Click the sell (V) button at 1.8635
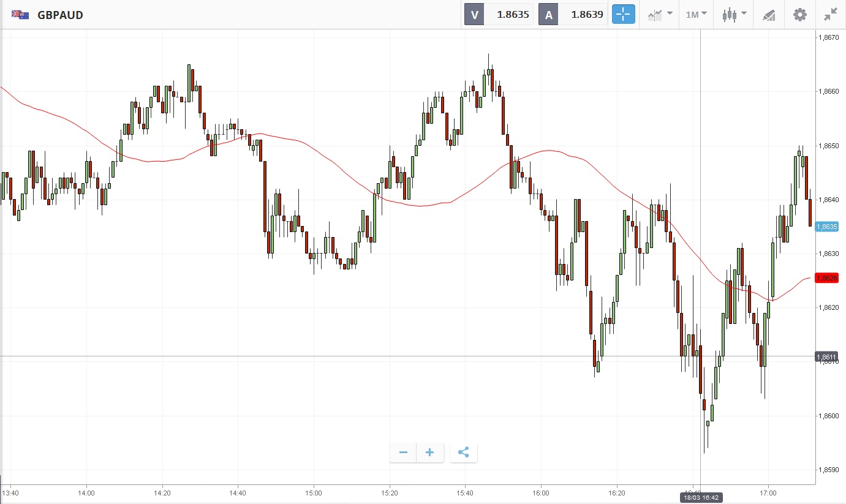The image size is (846, 504). click(499, 15)
